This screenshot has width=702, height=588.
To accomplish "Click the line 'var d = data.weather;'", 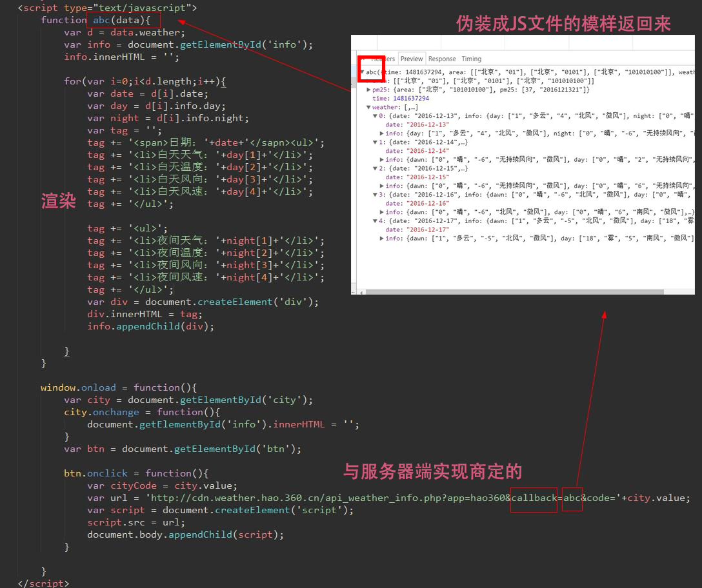I will coord(124,32).
